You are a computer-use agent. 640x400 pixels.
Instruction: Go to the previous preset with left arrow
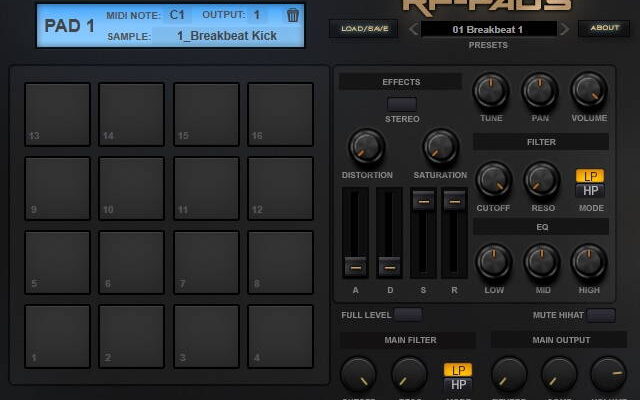413,29
